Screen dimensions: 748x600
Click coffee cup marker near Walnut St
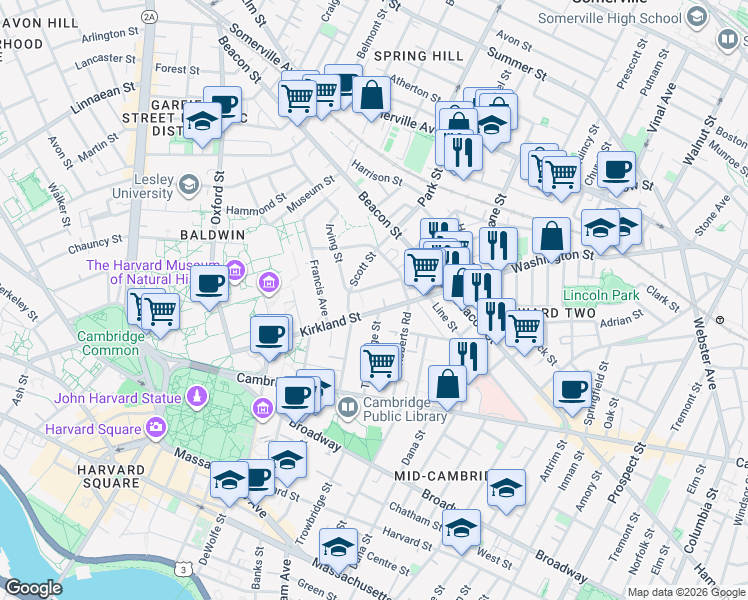tap(616, 170)
